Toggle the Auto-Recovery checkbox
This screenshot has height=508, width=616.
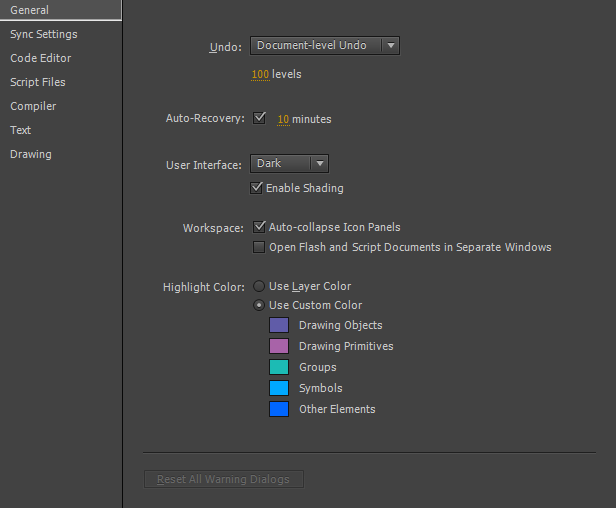pos(260,118)
